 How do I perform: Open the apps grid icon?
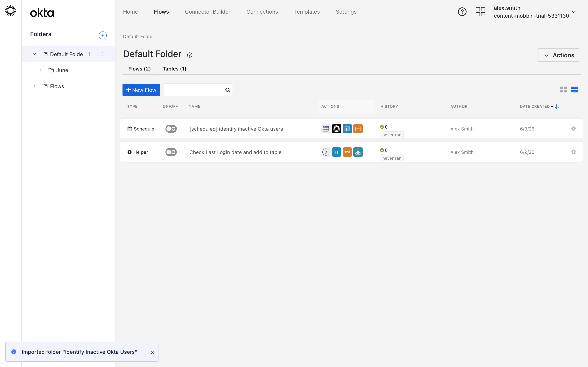point(480,12)
